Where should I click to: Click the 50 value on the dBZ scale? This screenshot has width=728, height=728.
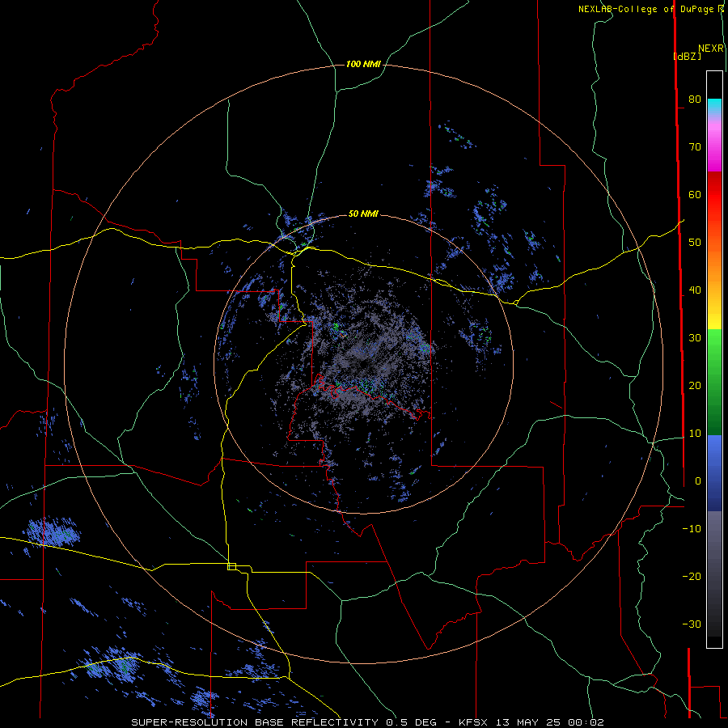point(695,243)
